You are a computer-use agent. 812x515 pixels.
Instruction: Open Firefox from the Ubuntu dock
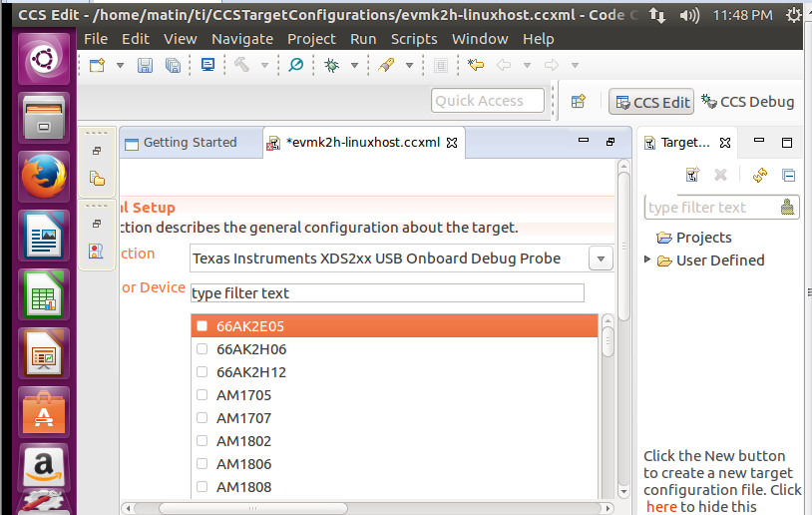tap(44, 176)
